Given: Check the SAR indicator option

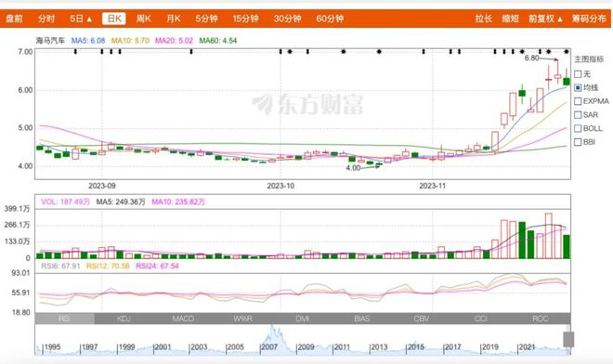Looking at the screenshot, I should (x=578, y=115).
